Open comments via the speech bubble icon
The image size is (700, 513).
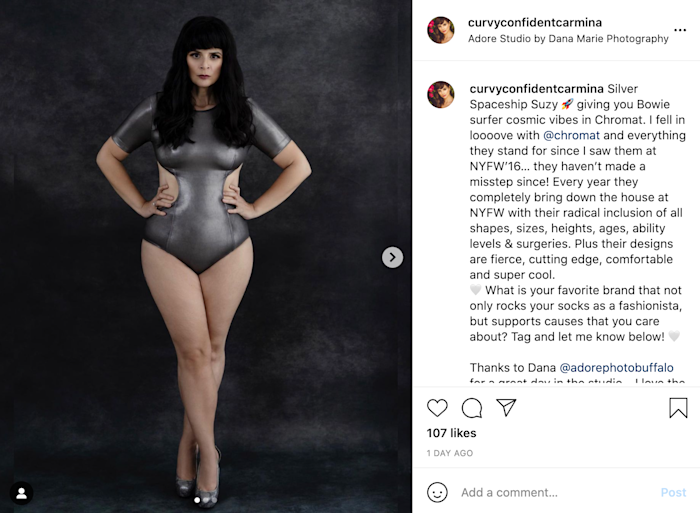pyautogui.click(x=472, y=408)
